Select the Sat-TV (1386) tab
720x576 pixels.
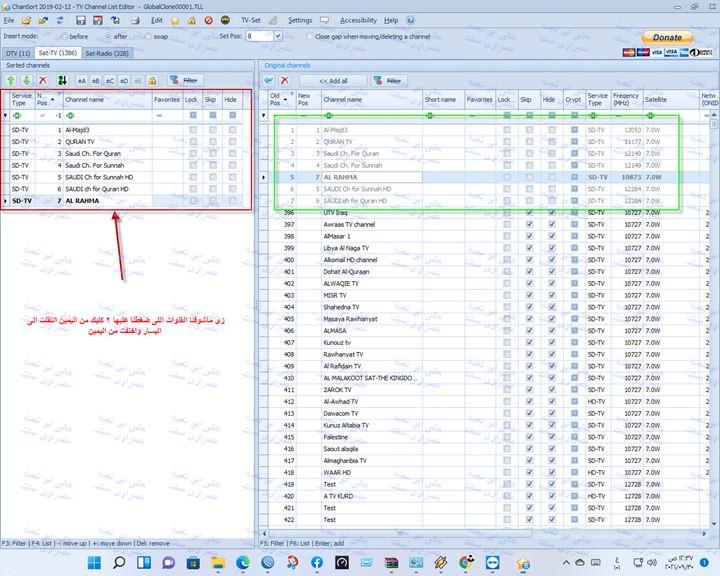pyautogui.click(x=58, y=53)
